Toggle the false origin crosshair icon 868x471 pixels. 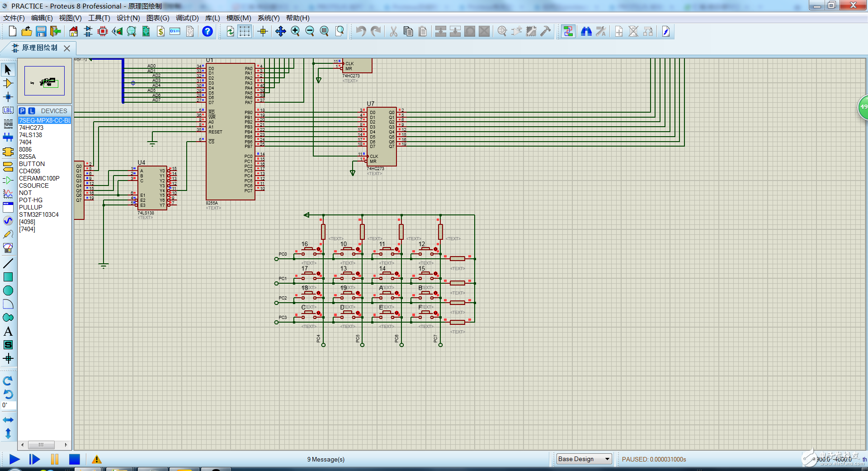[x=263, y=31]
